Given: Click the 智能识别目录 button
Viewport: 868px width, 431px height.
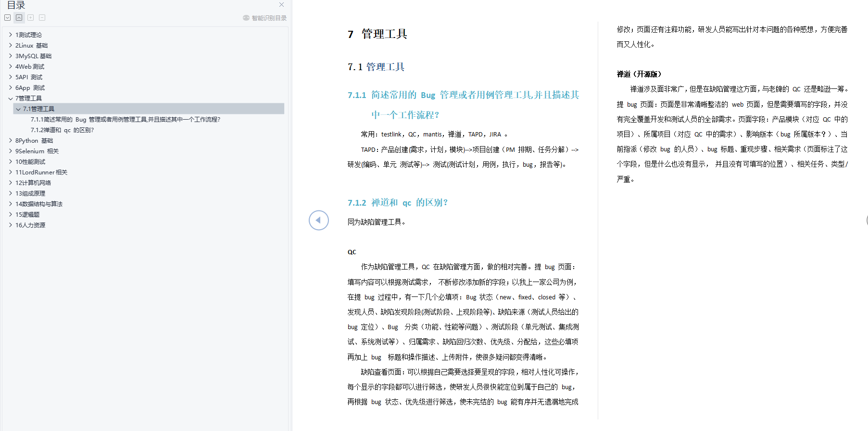Looking at the screenshot, I should tap(264, 18).
